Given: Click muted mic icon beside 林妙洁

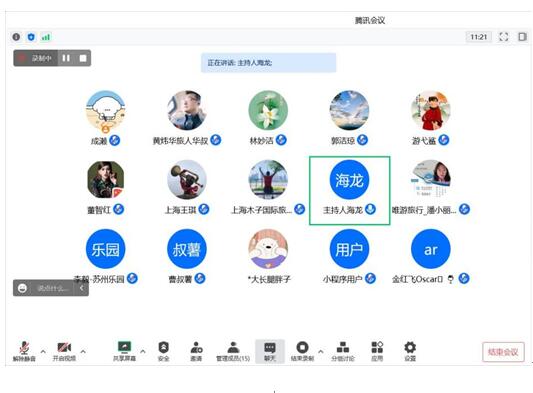Looking at the screenshot, I should [281, 140].
